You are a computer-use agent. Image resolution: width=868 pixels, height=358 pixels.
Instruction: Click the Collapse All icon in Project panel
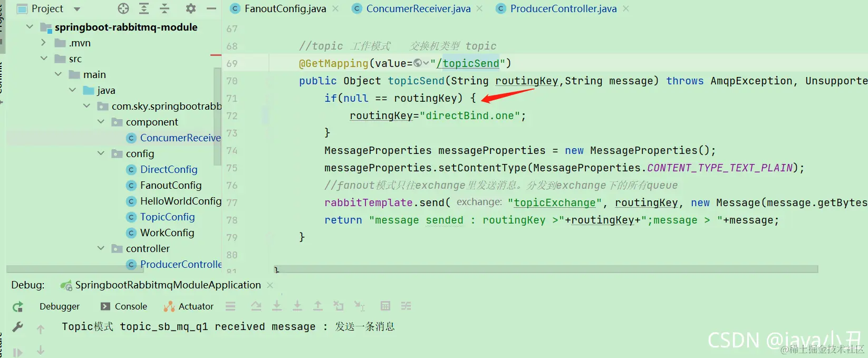click(165, 8)
